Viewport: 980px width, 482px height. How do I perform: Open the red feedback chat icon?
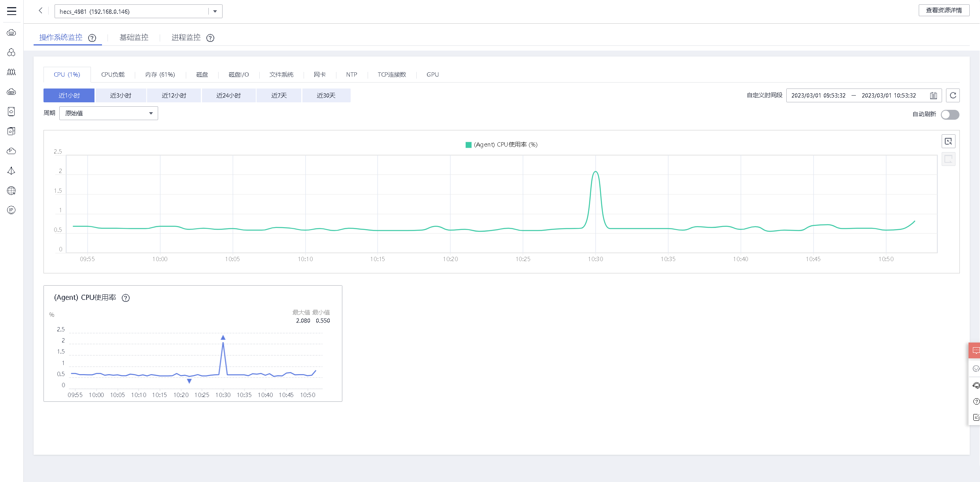tap(975, 350)
